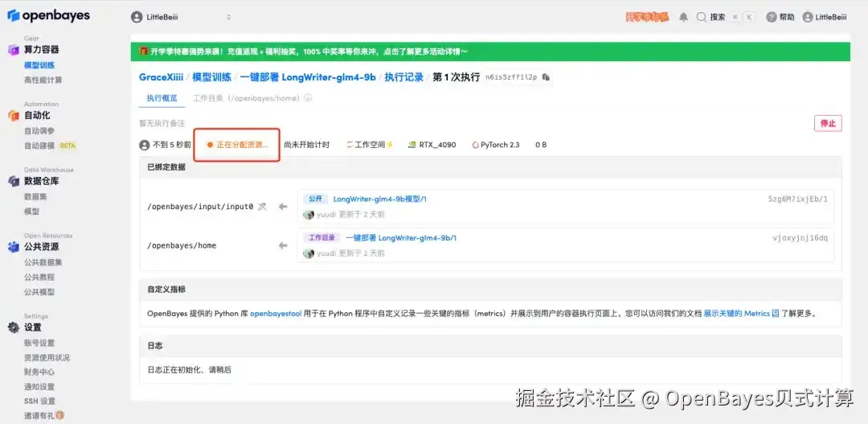Open 账号设置 in the sidebar
Image resolution: width=868 pixels, height=424 pixels.
[x=39, y=343]
